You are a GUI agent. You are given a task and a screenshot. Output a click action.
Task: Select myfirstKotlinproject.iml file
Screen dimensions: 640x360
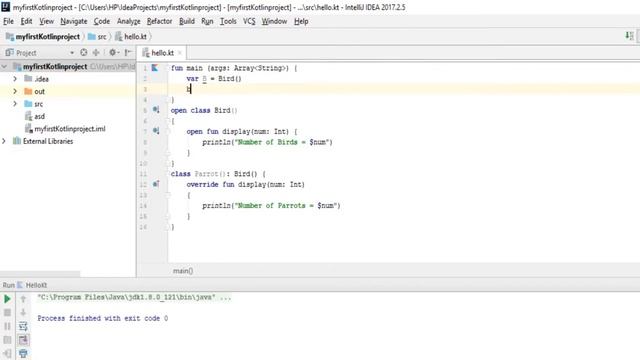pyautogui.click(x=65, y=129)
